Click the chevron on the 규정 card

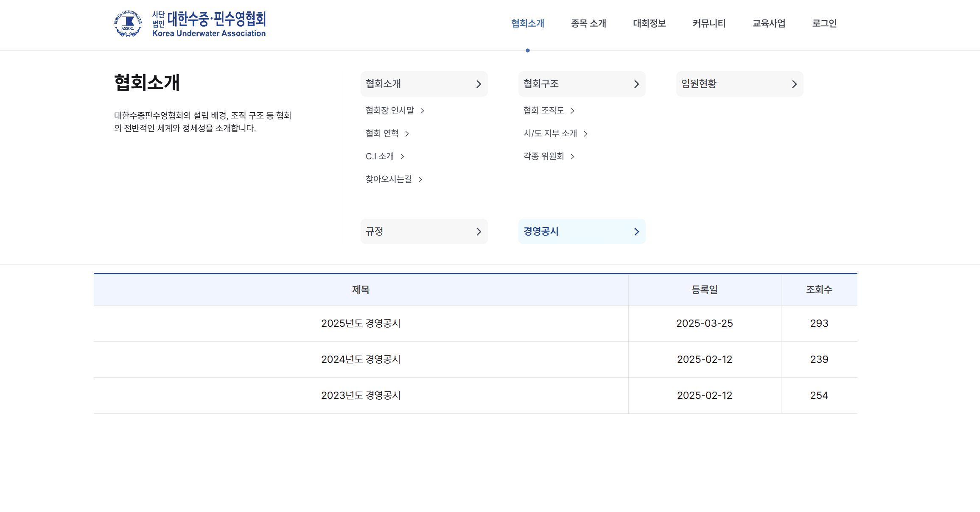tap(479, 232)
